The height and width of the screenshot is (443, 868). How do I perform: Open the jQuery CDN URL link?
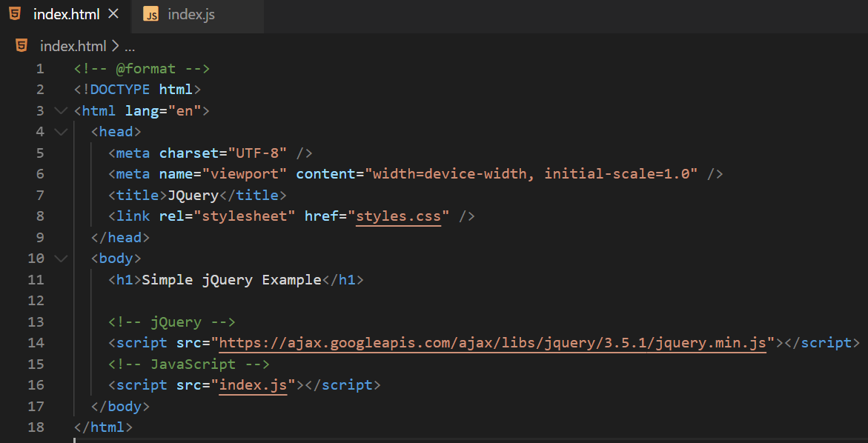point(491,342)
